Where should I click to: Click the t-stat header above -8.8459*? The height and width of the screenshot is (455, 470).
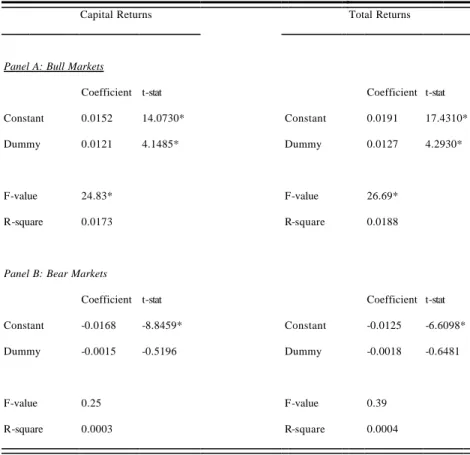point(152,300)
